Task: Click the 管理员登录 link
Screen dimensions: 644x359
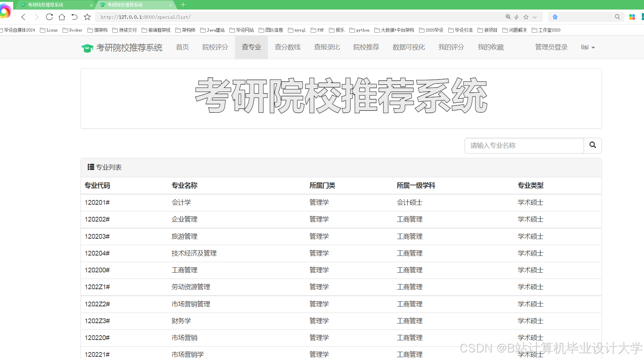Action: point(551,47)
